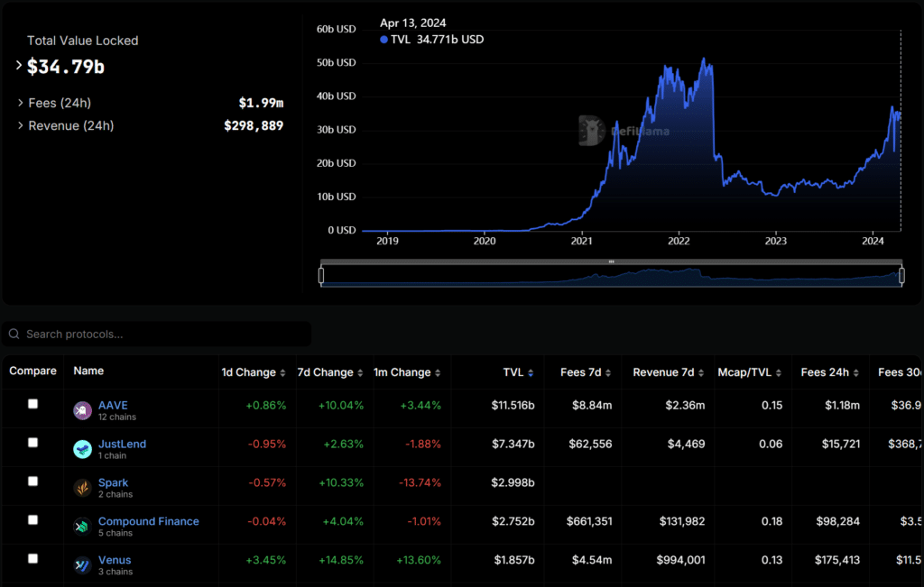Click Spark TVL value $2.998b

[513, 482]
